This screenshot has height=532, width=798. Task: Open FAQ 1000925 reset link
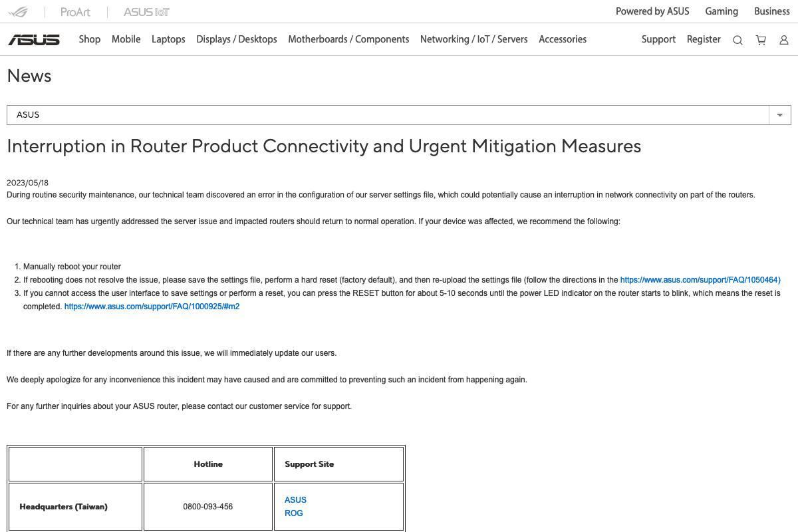point(152,307)
